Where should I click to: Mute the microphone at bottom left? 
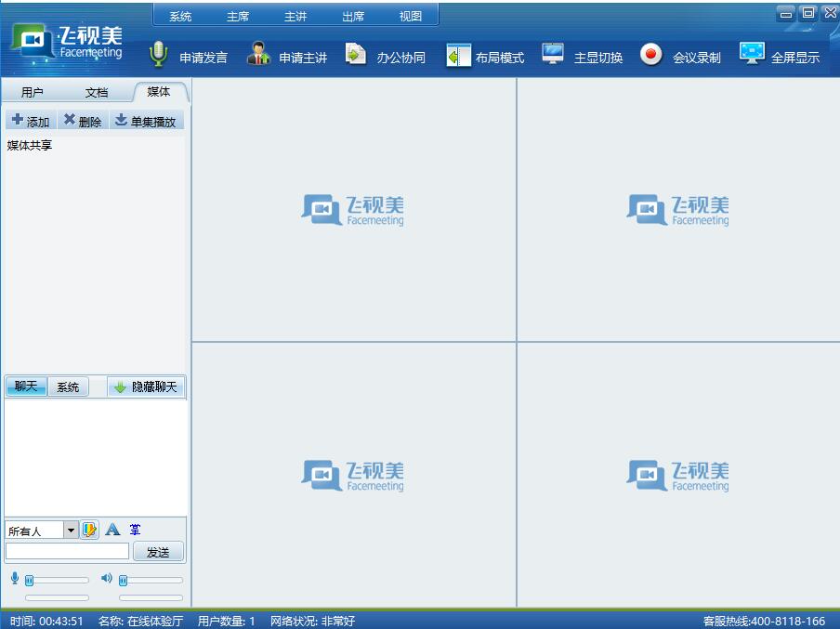[13, 578]
